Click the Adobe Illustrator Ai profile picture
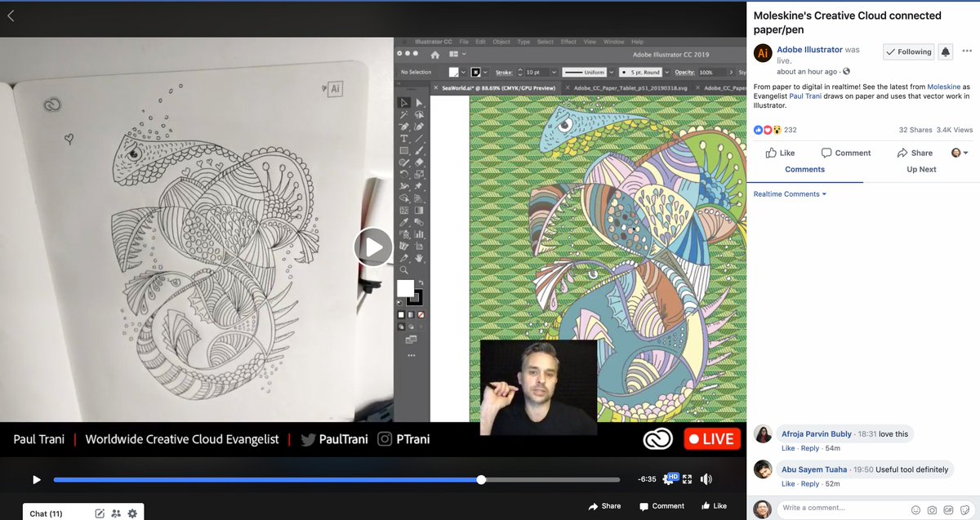980x520 pixels. (x=763, y=53)
